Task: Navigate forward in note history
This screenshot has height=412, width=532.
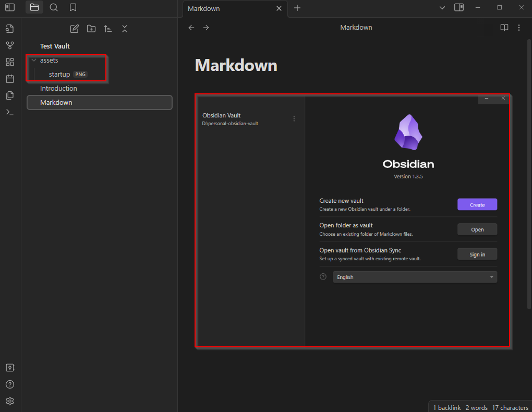Action: (206, 28)
